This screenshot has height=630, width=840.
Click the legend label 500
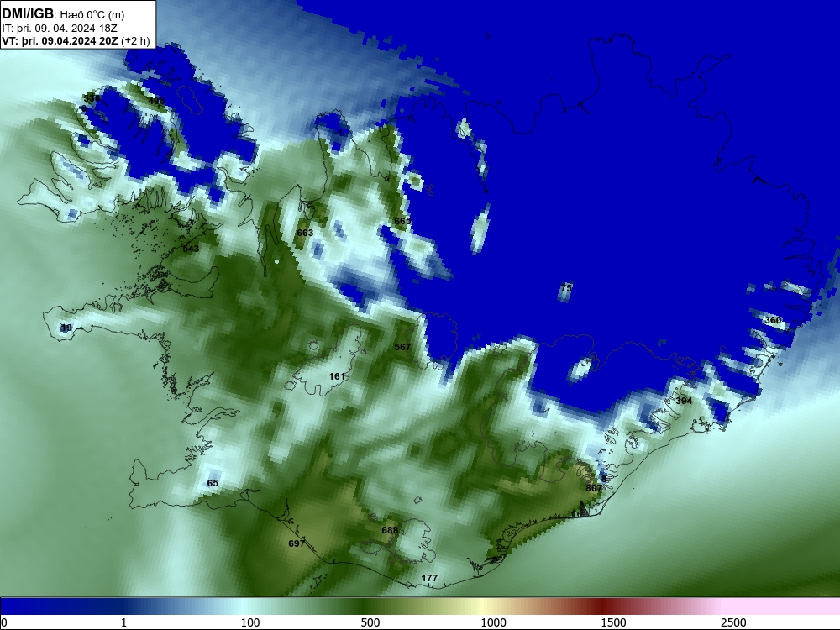click(370, 622)
